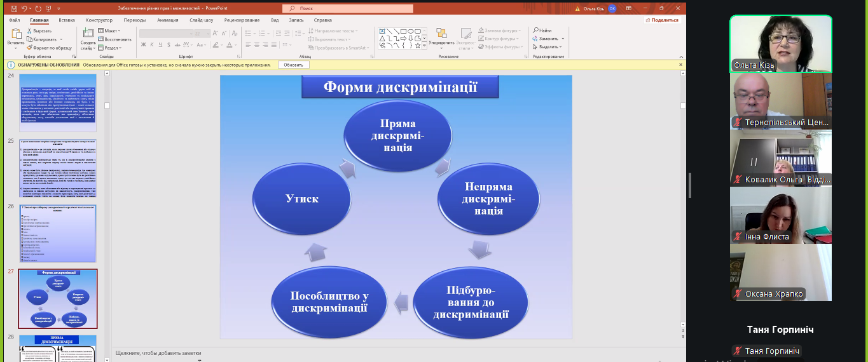Toggle justify text alignment
Image resolution: width=868 pixels, height=362 pixels.
coord(273,44)
